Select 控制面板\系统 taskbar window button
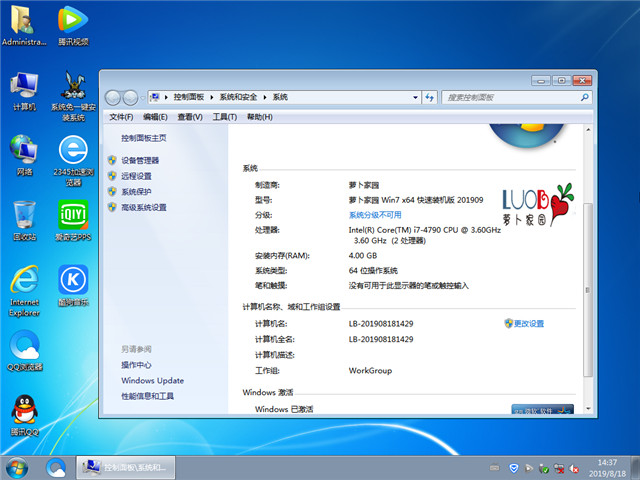This screenshot has width=640, height=480. pos(126,468)
